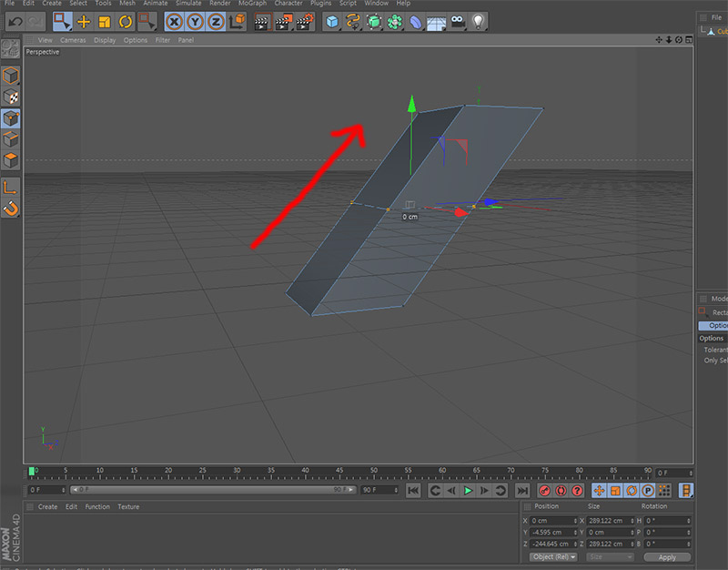Switch to Texture mode
728x570 pixels.
[x=10, y=97]
